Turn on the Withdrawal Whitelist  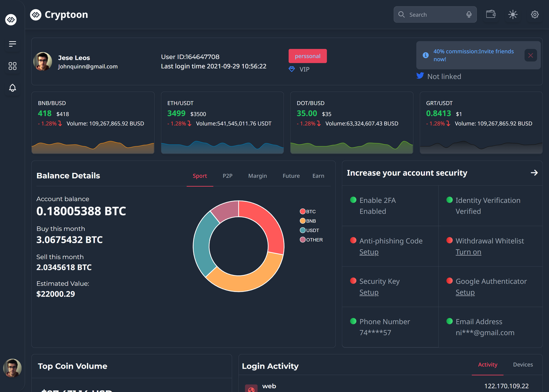[x=468, y=252]
